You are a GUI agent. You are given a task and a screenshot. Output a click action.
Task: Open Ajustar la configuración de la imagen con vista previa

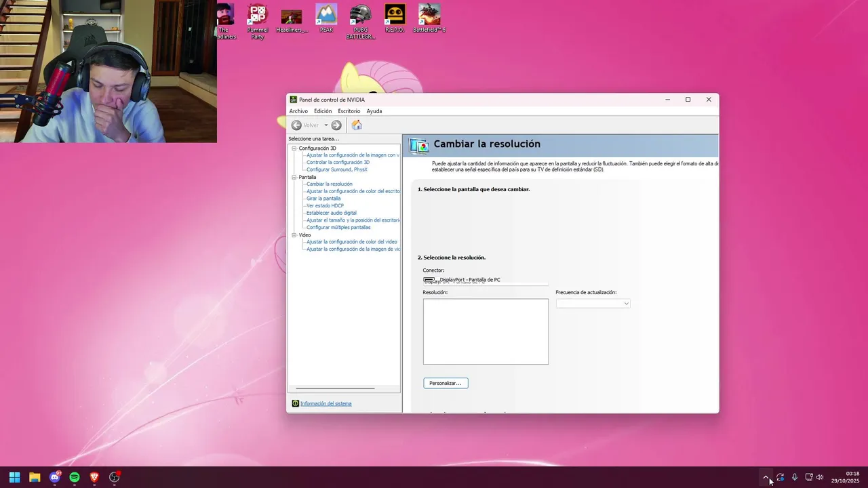(x=353, y=155)
